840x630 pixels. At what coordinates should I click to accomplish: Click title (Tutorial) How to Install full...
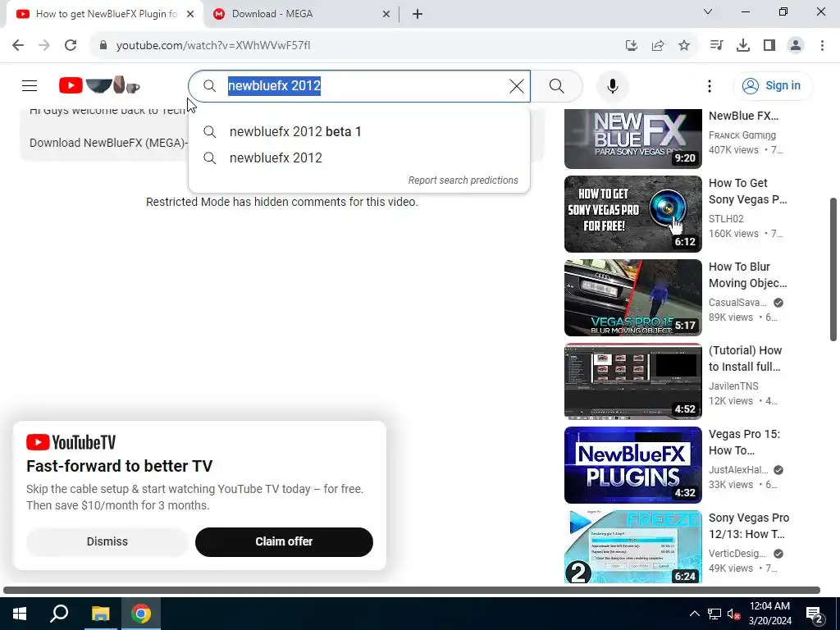tap(745, 358)
